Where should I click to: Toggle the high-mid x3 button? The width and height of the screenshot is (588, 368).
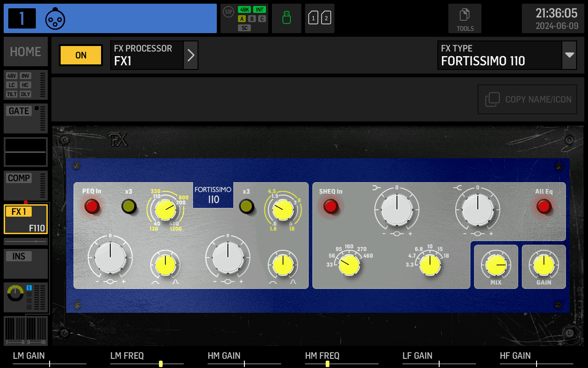[x=247, y=207]
